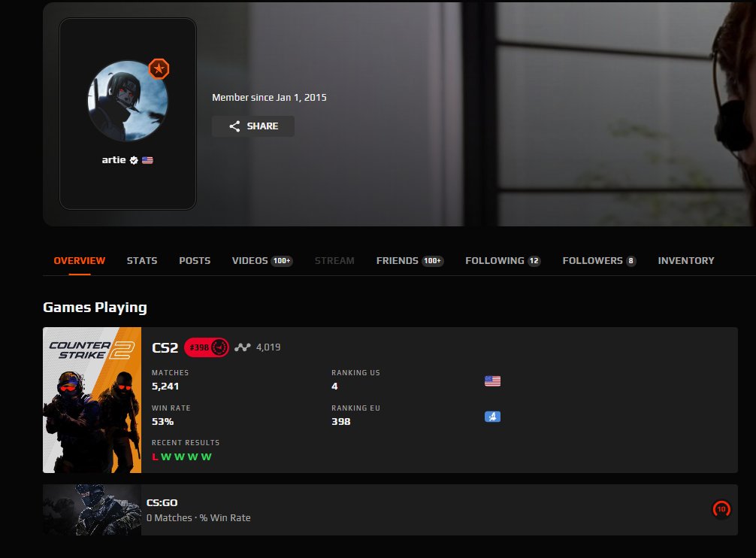Open the Posts tab
756x558 pixels.
[195, 260]
